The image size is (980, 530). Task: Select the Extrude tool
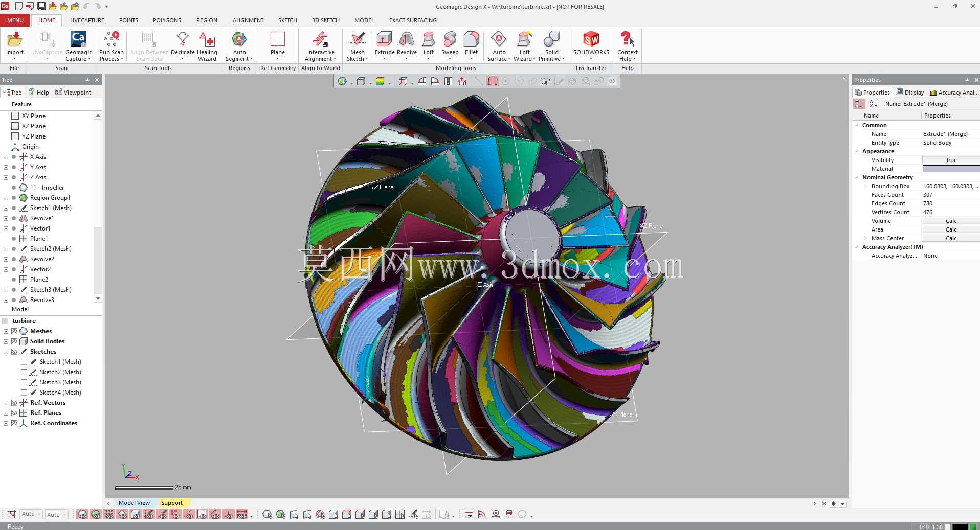[x=385, y=45]
